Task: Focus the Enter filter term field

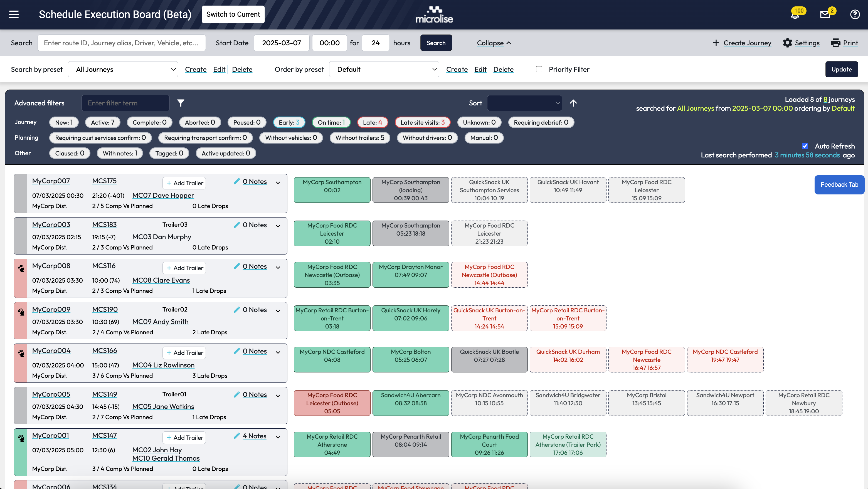Action: pyautogui.click(x=126, y=103)
